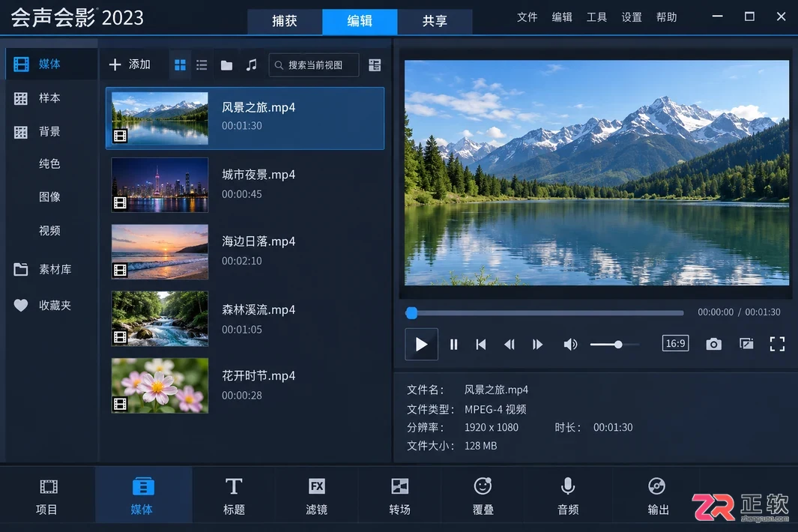798x532 pixels.
Task: Open the 媒体 bottom tab
Action: pos(143,495)
